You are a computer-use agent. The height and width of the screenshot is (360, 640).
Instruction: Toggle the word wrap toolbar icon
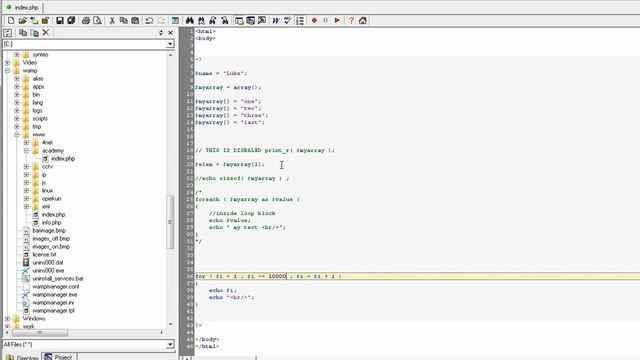[x=276, y=20]
